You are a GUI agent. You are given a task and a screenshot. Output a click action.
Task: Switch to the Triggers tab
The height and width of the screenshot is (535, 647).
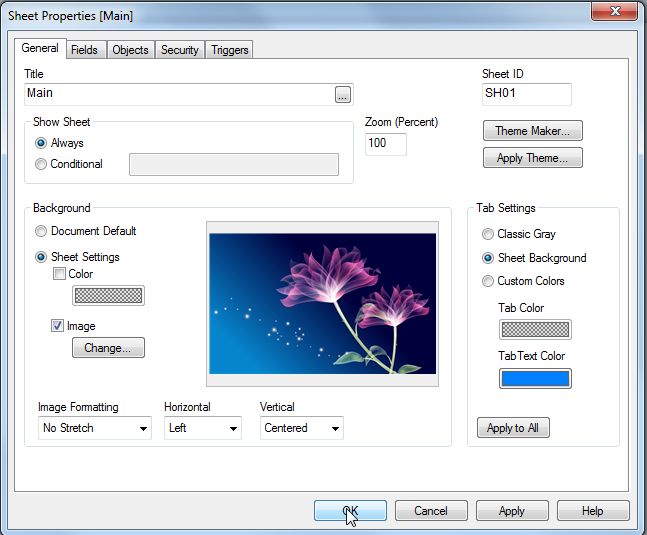point(229,50)
